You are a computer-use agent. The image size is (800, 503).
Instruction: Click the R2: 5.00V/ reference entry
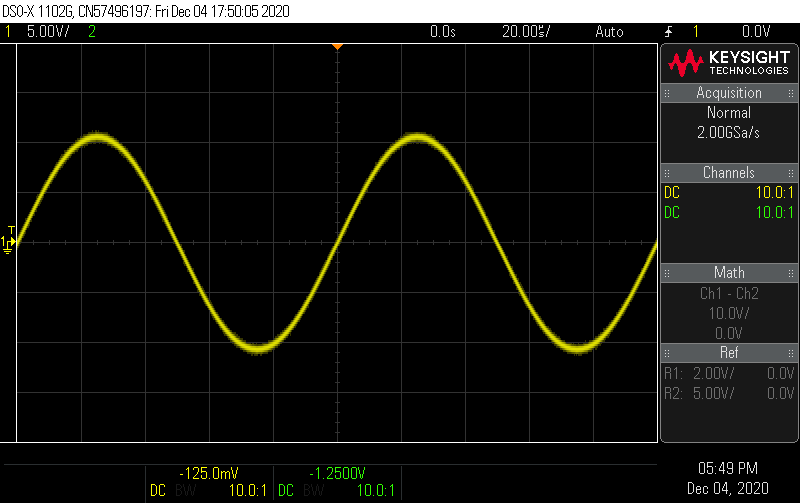(729, 393)
